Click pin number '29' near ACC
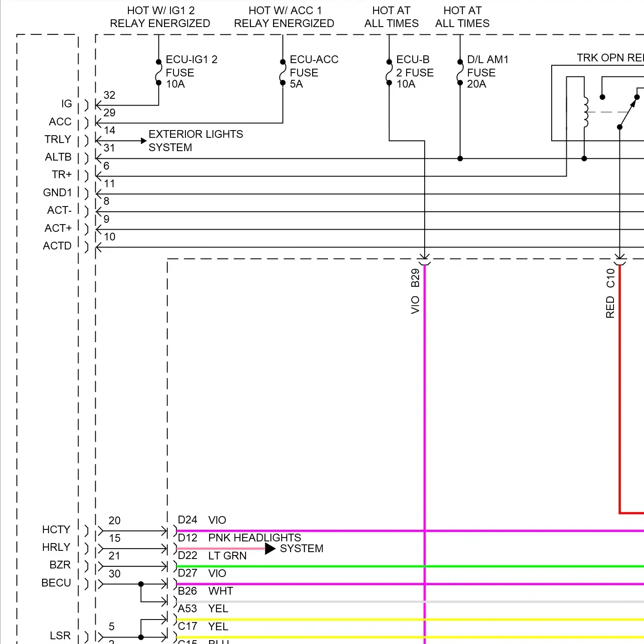The image size is (644, 644). [x=109, y=112]
